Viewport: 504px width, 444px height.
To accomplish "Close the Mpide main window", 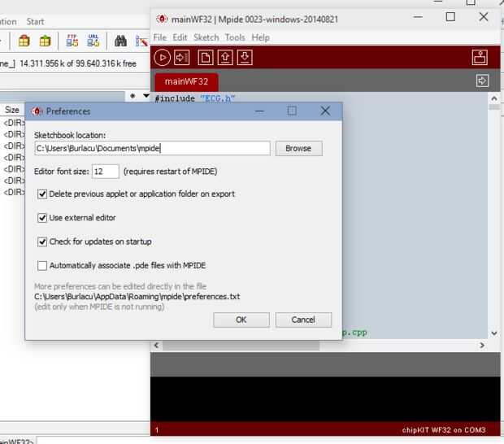I will click(x=484, y=17).
